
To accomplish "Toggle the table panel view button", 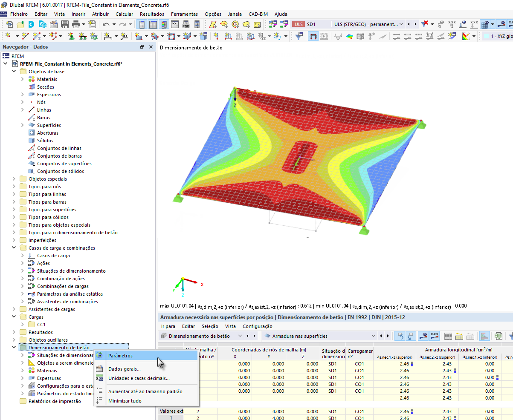I will [x=153, y=24].
